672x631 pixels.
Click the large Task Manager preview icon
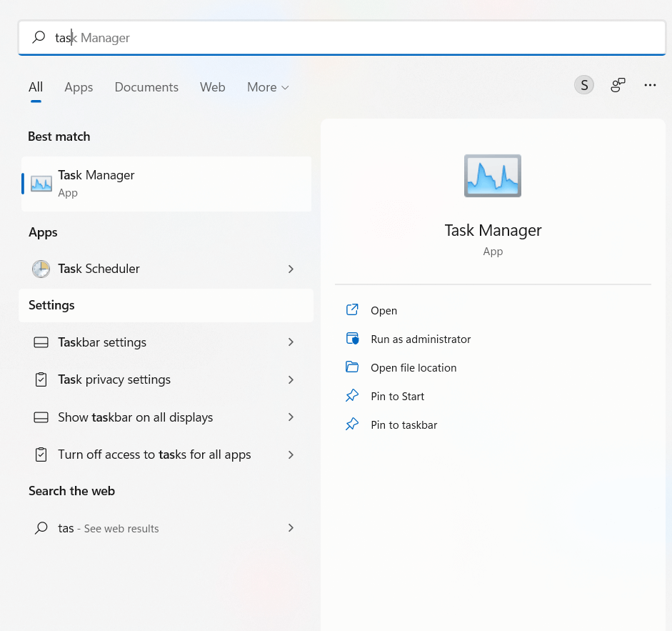[x=493, y=176]
